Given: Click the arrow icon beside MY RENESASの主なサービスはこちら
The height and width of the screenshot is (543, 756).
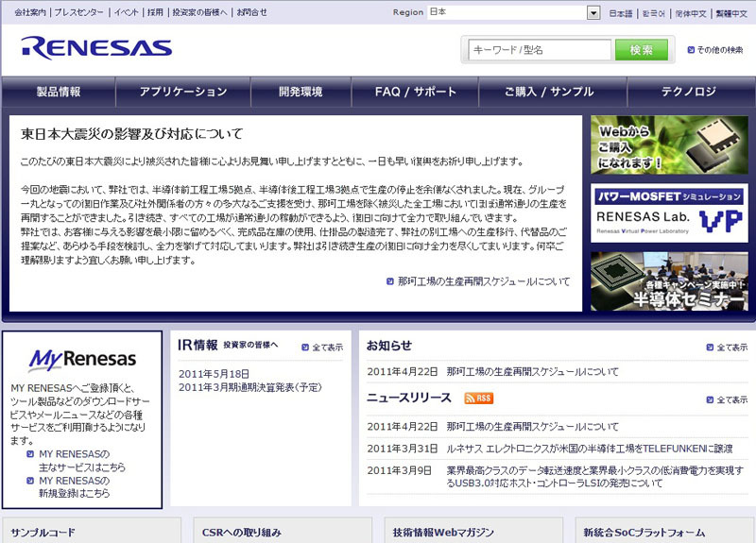Looking at the screenshot, I should (x=30, y=454).
